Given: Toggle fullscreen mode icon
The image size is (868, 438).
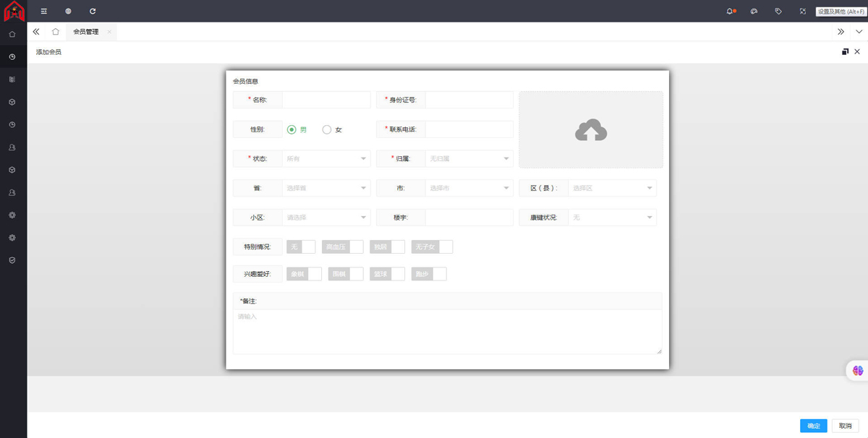Looking at the screenshot, I should coord(802,12).
